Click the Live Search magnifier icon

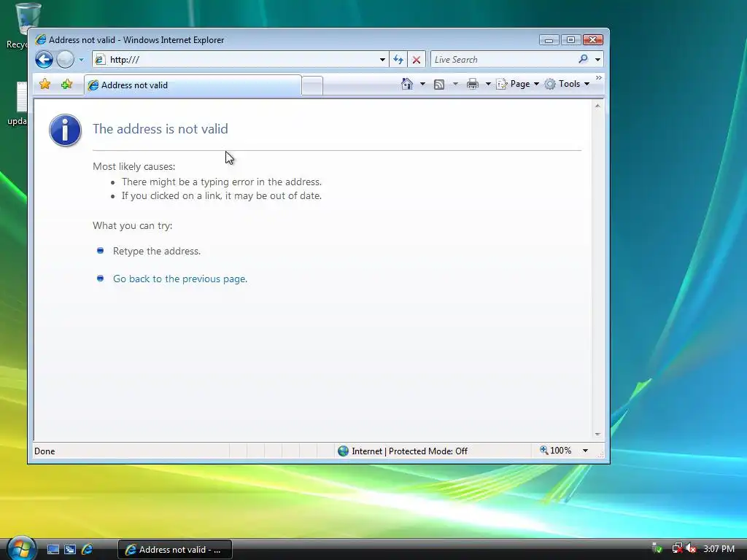pyautogui.click(x=583, y=59)
